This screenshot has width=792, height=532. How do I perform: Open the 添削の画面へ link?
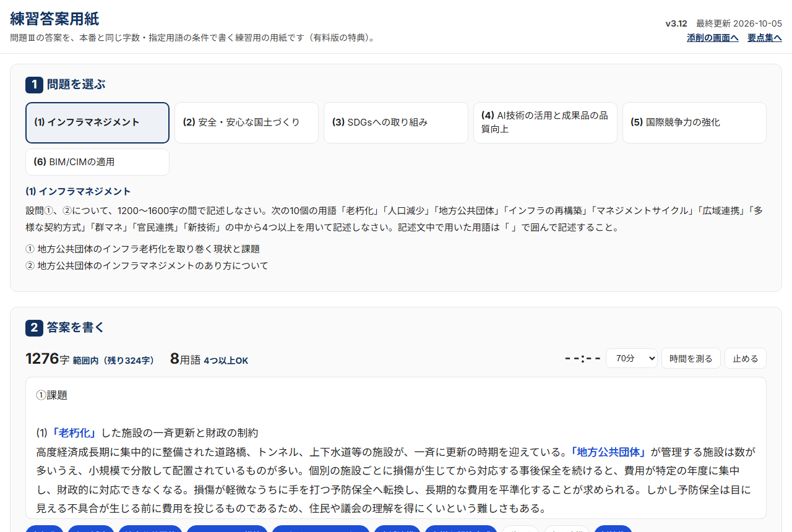[712, 38]
